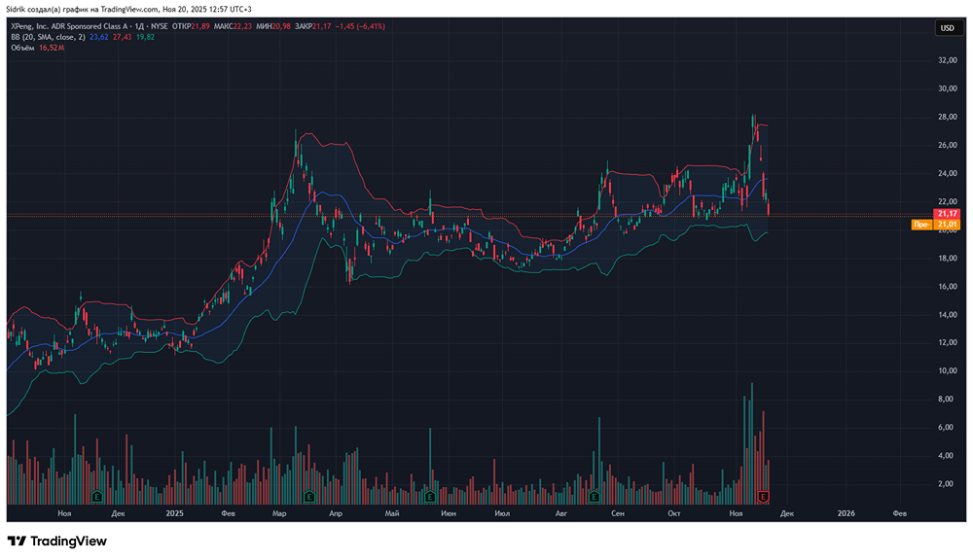Image resolution: width=973 pixels, height=560 pixels.
Task: Click the earnings E marker between Май and Июн
Action: tap(429, 497)
